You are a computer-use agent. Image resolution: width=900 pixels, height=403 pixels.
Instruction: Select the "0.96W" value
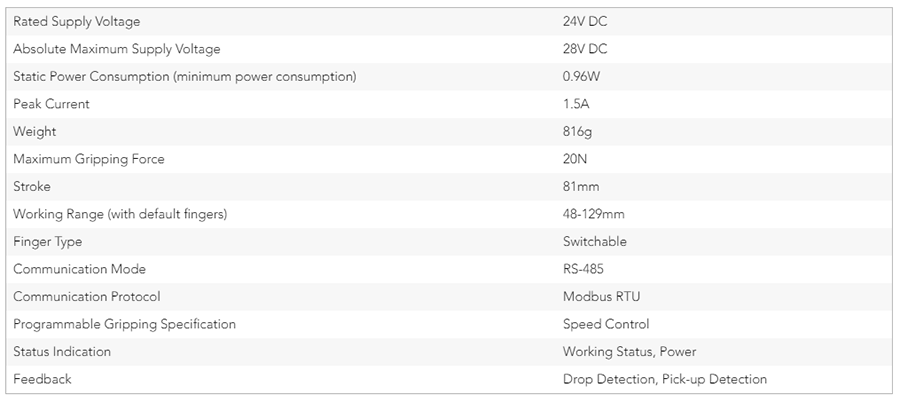click(x=582, y=77)
